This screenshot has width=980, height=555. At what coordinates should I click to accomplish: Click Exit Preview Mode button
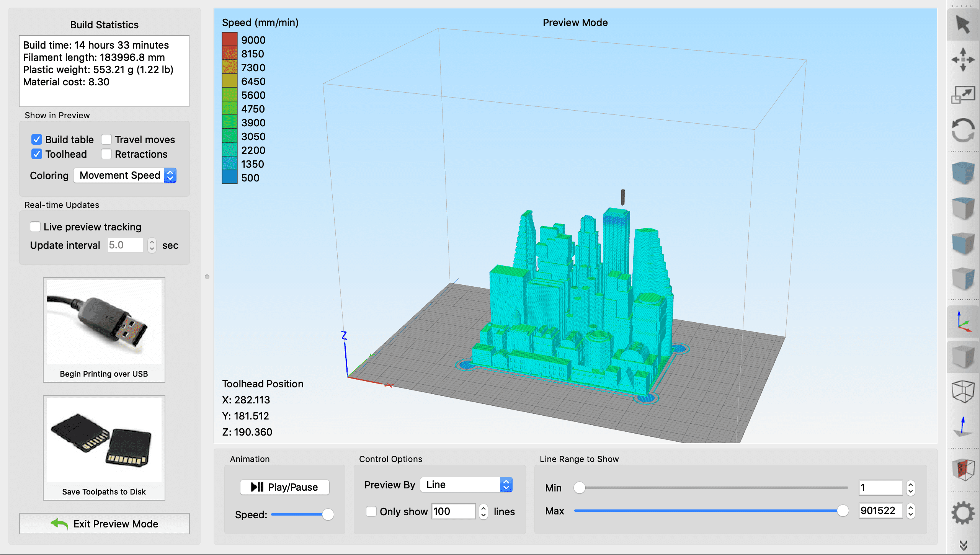tap(104, 524)
